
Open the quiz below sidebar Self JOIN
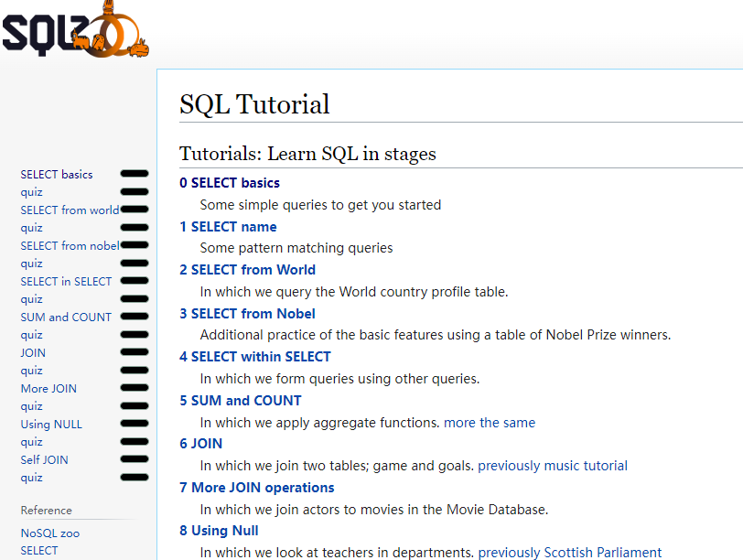(x=32, y=477)
